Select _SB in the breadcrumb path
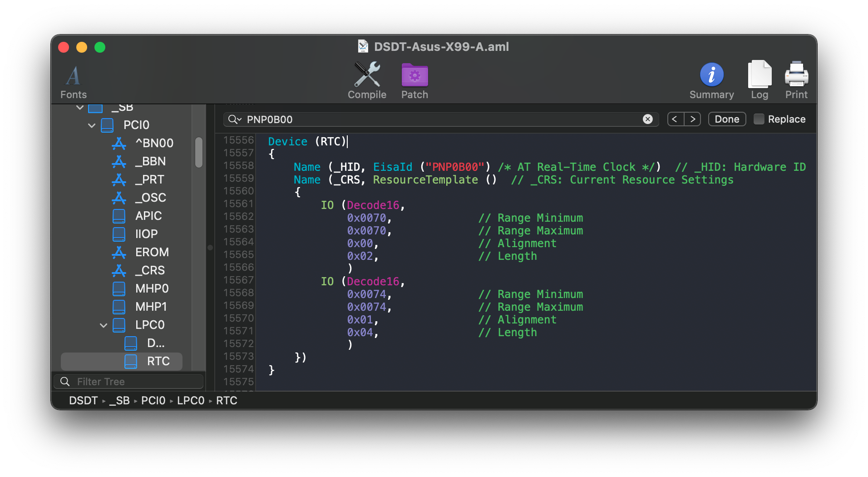The width and height of the screenshot is (868, 477). 119,400
